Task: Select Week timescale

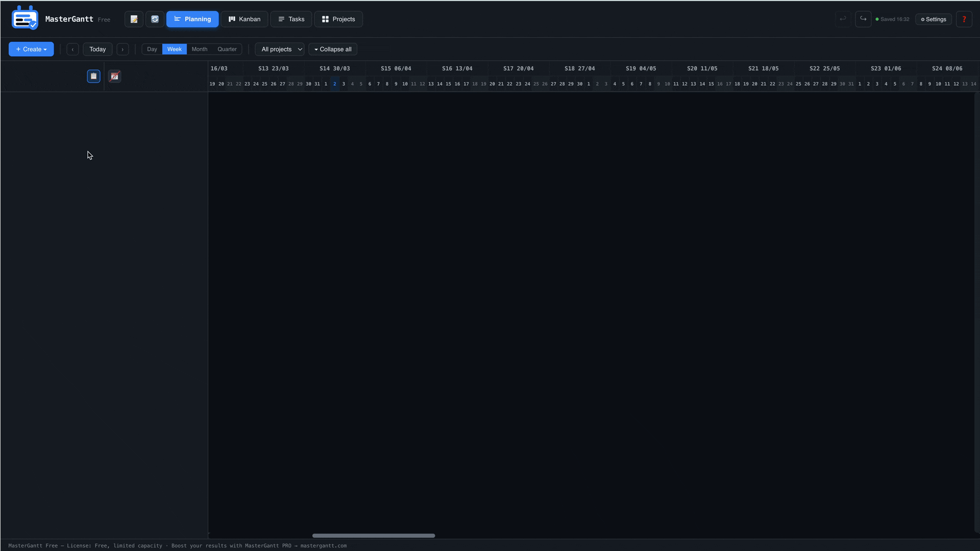Action: 175,49
